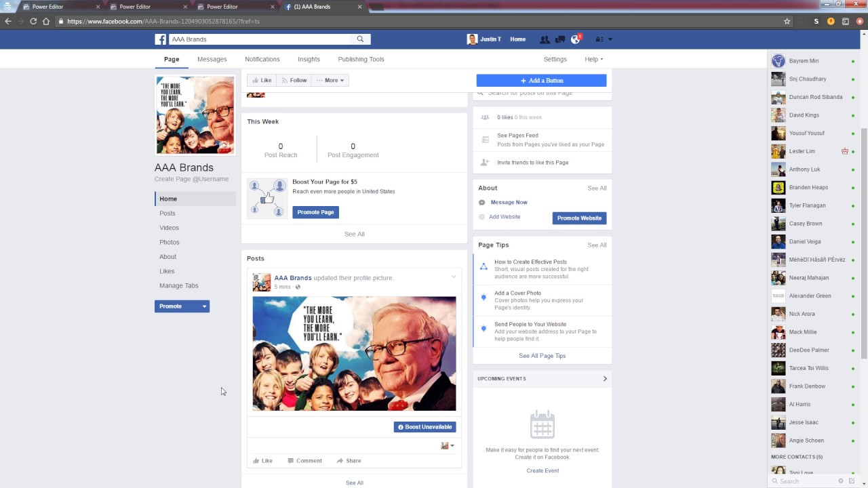Click the Boost Unavailable button
This screenshot has width=868, height=488.
click(425, 427)
